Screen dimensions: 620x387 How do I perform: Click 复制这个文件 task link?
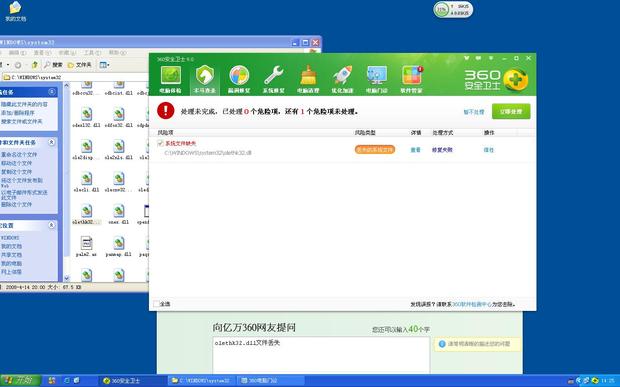point(16,172)
